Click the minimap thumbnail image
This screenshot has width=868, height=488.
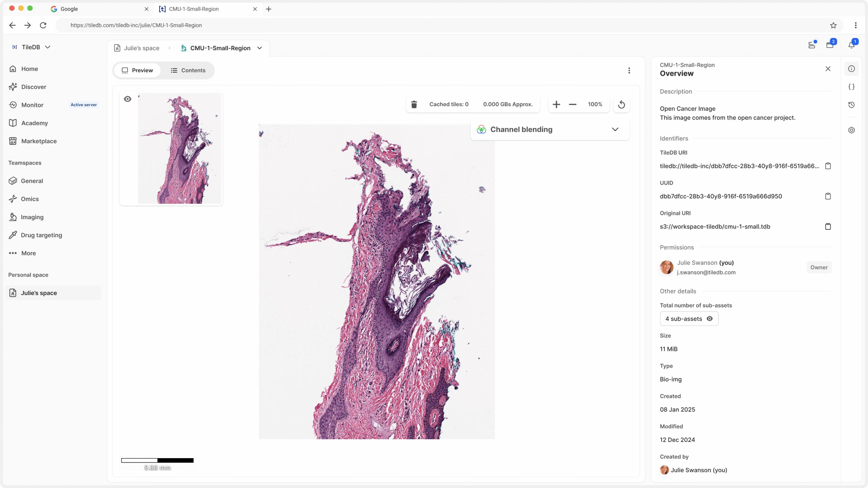tap(180, 148)
